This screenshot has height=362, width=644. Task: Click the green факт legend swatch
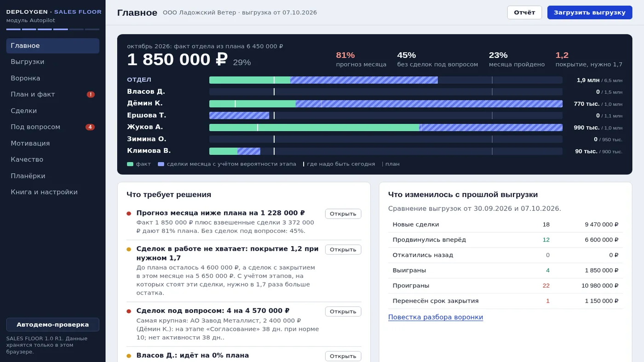130,164
